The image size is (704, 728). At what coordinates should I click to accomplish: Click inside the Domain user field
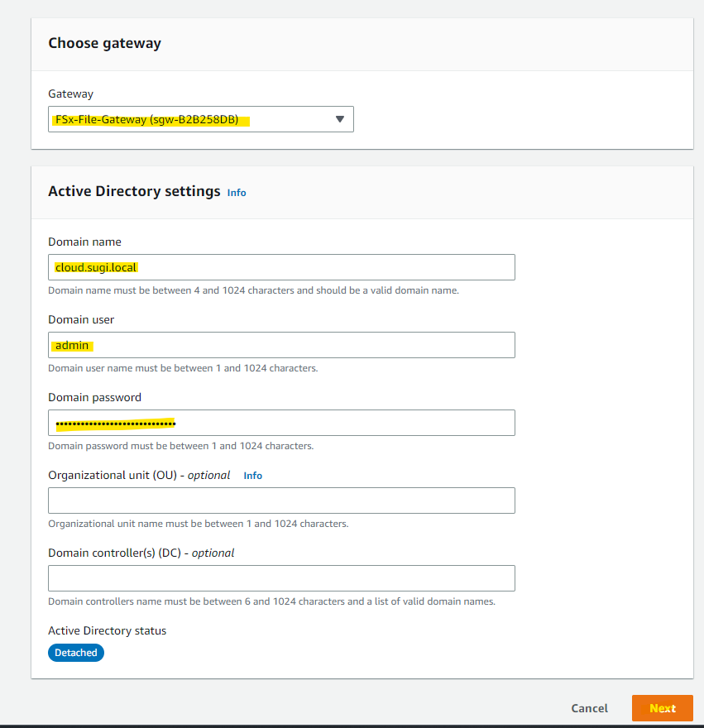pyautogui.click(x=281, y=344)
